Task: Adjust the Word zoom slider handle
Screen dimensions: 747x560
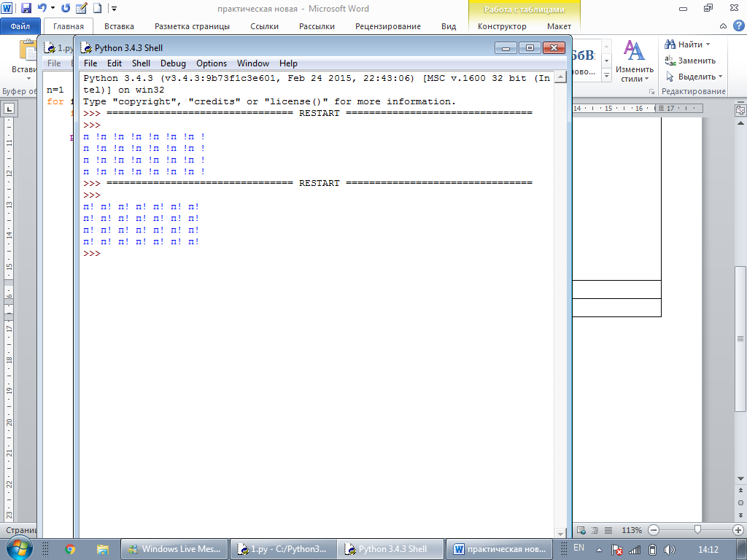Action: (x=697, y=529)
